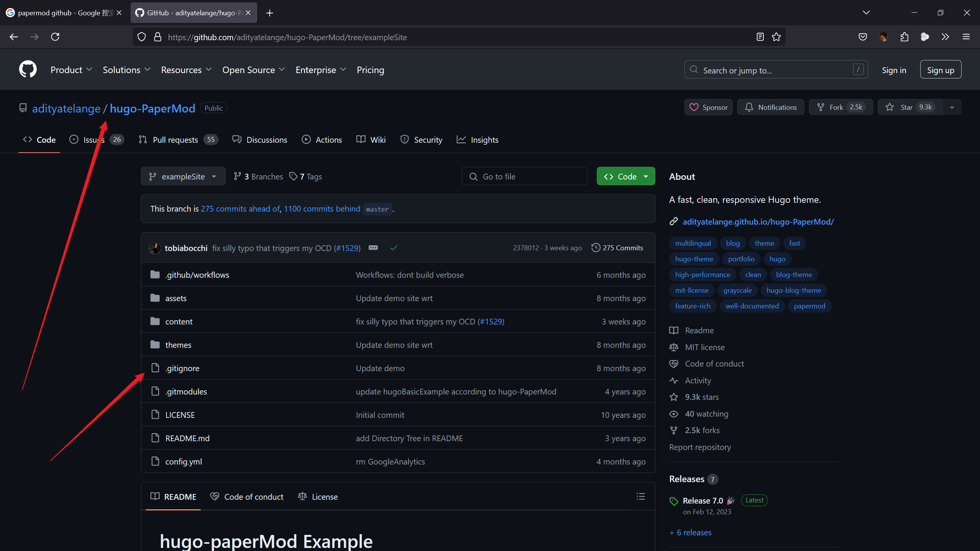
Task: Open config.yml file
Action: (x=183, y=461)
